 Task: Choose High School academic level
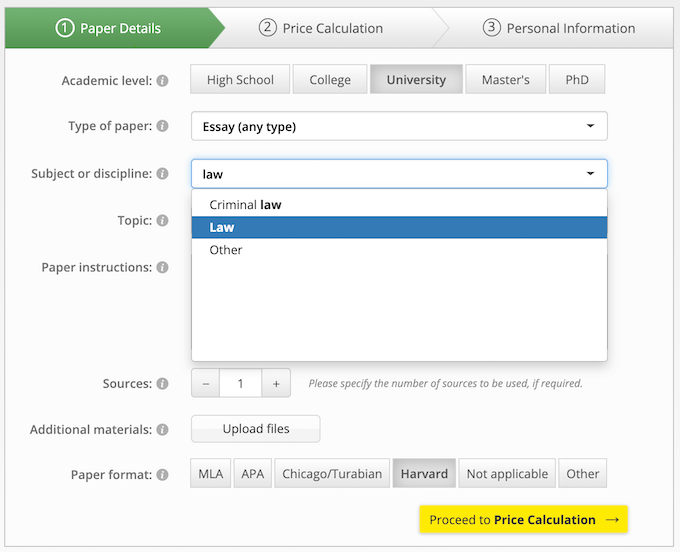(240, 80)
